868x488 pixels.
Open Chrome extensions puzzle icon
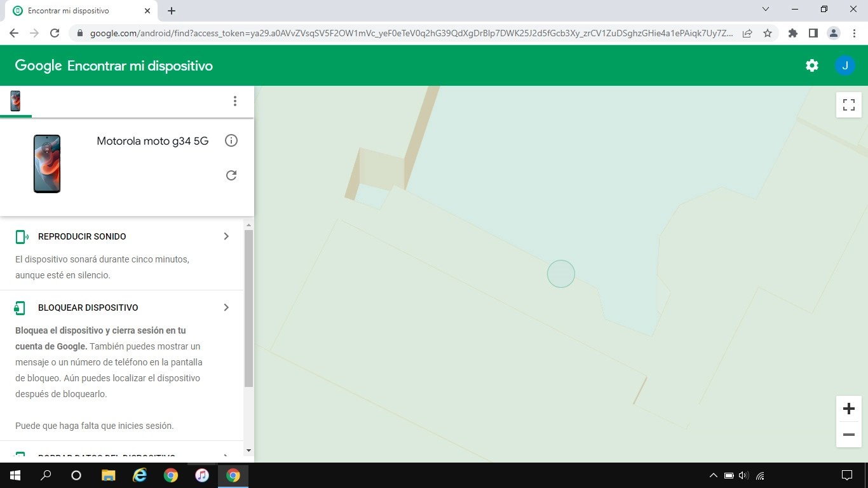[x=793, y=33]
